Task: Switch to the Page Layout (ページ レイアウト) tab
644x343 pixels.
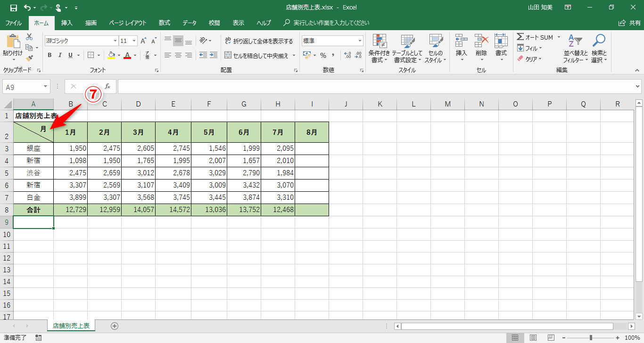Action: tap(128, 23)
